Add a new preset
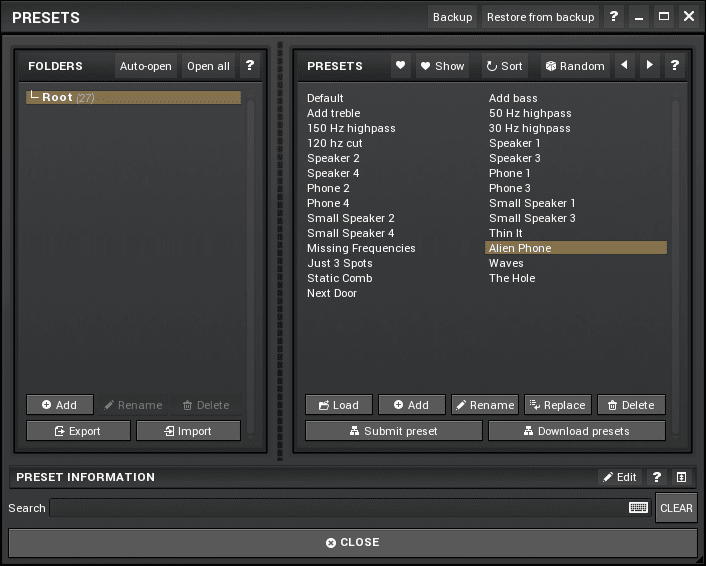This screenshot has width=706, height=566. 412,405
